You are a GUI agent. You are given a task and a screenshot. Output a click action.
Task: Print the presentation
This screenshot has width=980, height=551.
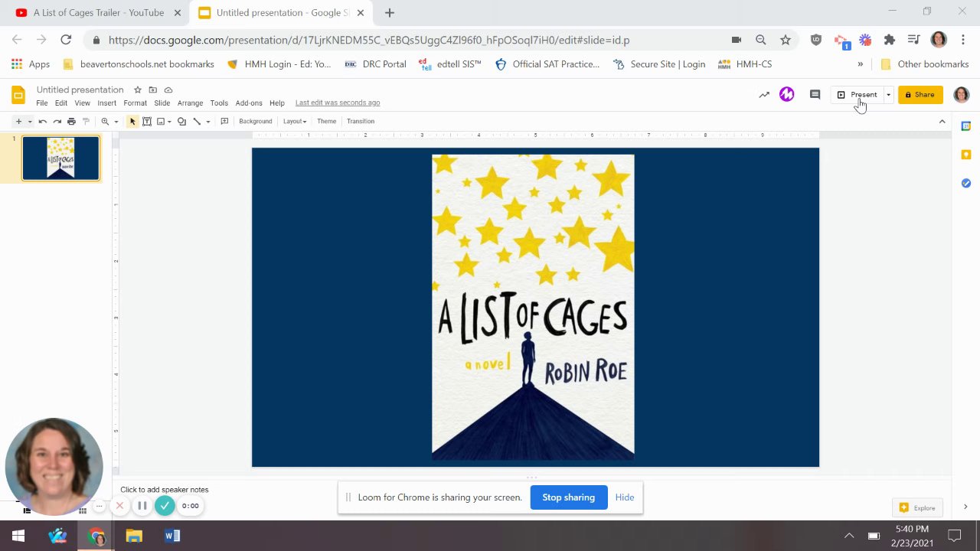(x=71, y=121)
